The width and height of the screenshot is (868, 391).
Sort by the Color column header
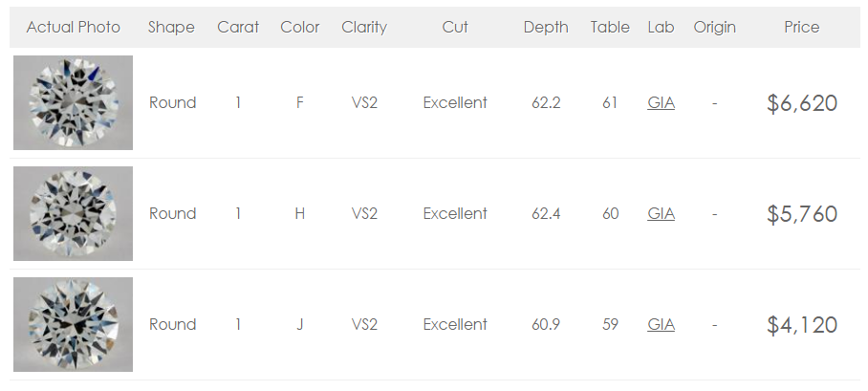click(299, 27)
